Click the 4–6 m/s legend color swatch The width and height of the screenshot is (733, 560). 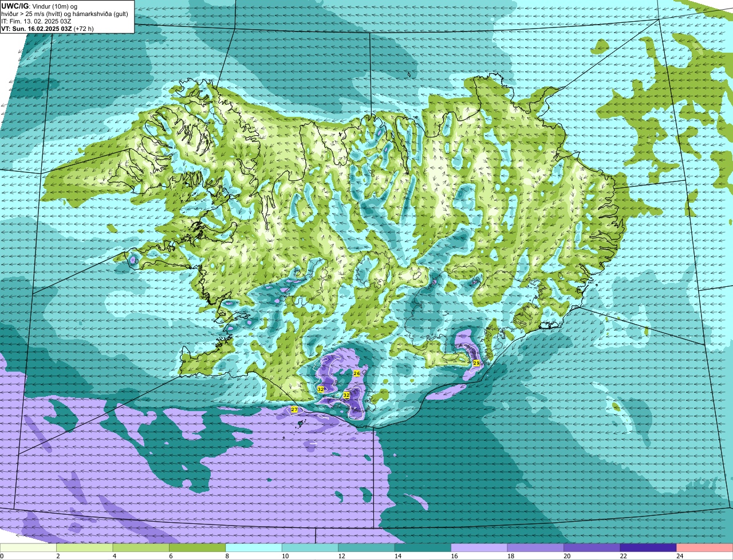point(141,548)
